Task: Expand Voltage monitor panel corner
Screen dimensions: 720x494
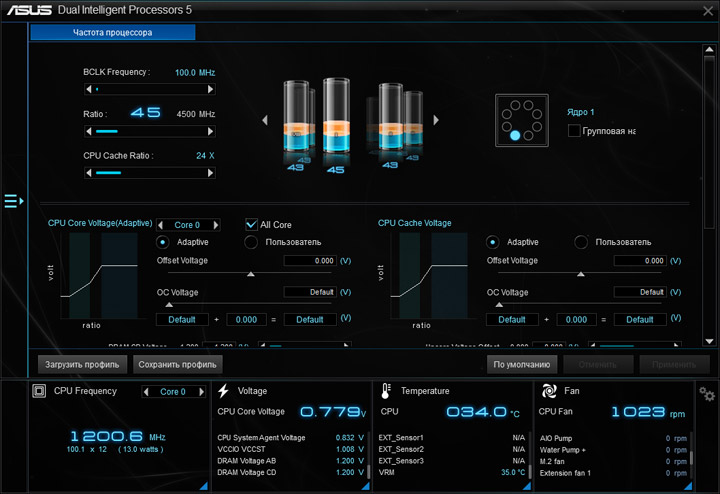Action: point(366,486)
